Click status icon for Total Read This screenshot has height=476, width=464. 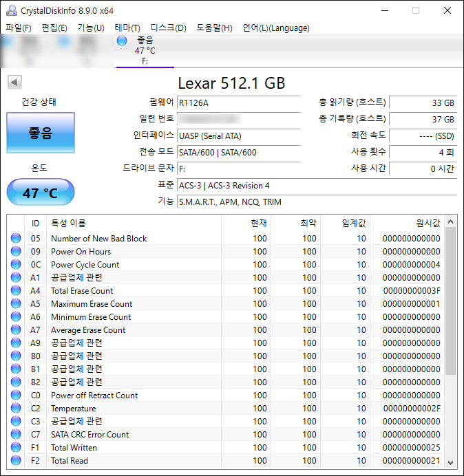click(x=16, y=460)
